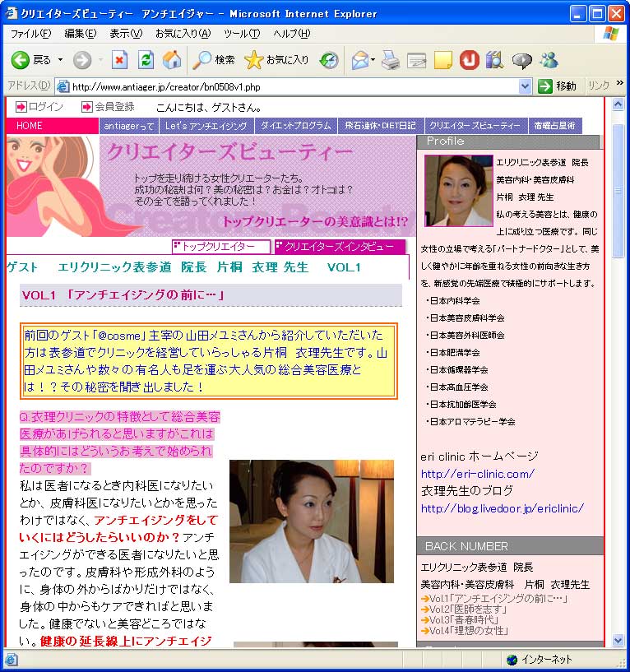The image size is (630, 672).
Task: Select the クリエイターズインタビュー tab
Action: 340,247
